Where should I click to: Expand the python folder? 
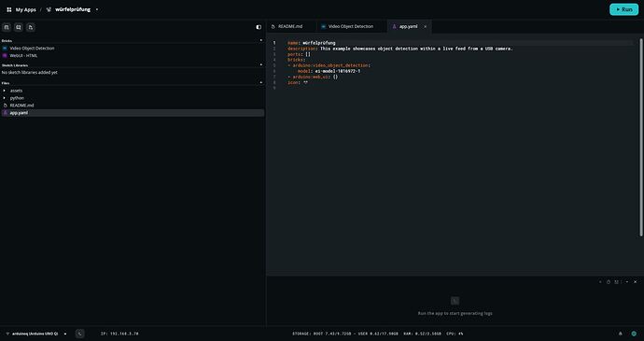click(x=5, y=98)
